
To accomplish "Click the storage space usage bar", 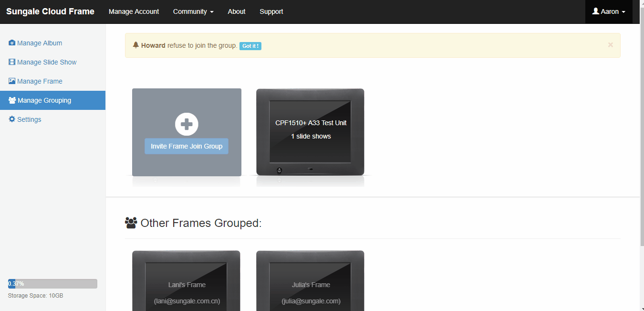I will [x=52, y=284].
